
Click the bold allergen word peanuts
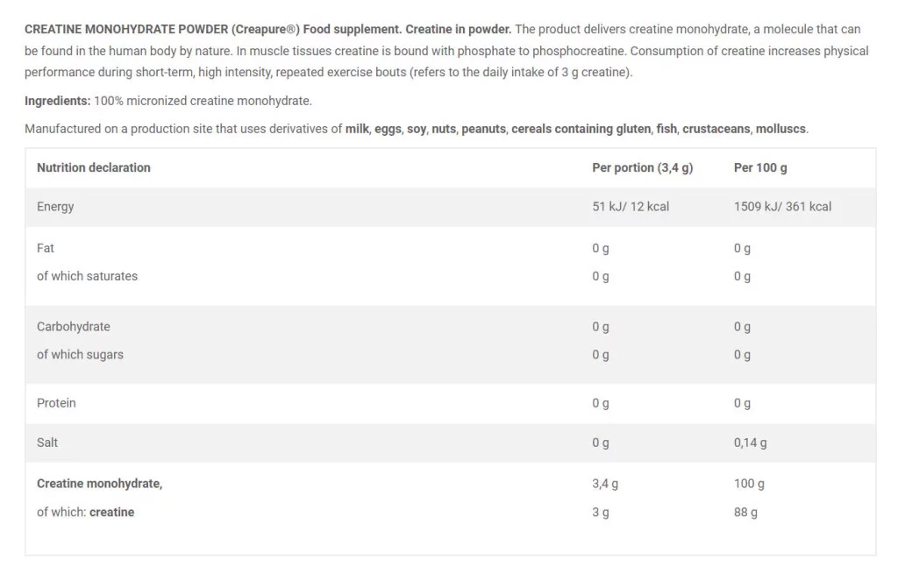(483, 129)
